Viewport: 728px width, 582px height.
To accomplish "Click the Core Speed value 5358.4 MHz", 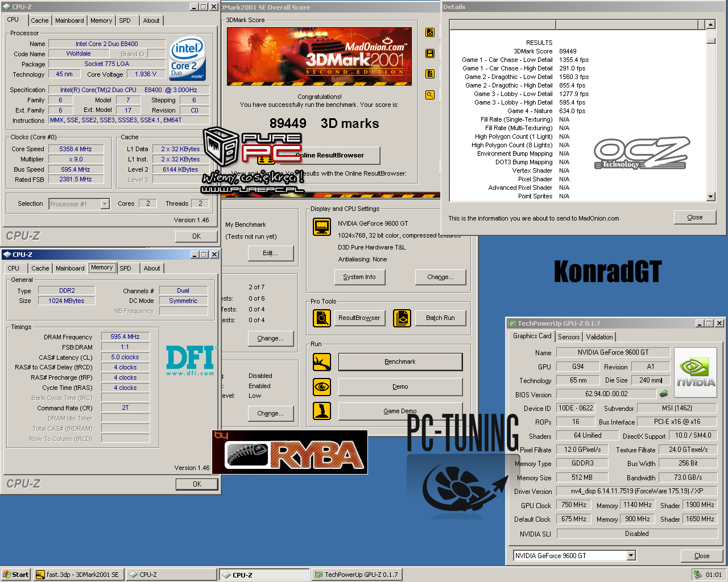I will point(76,149).
